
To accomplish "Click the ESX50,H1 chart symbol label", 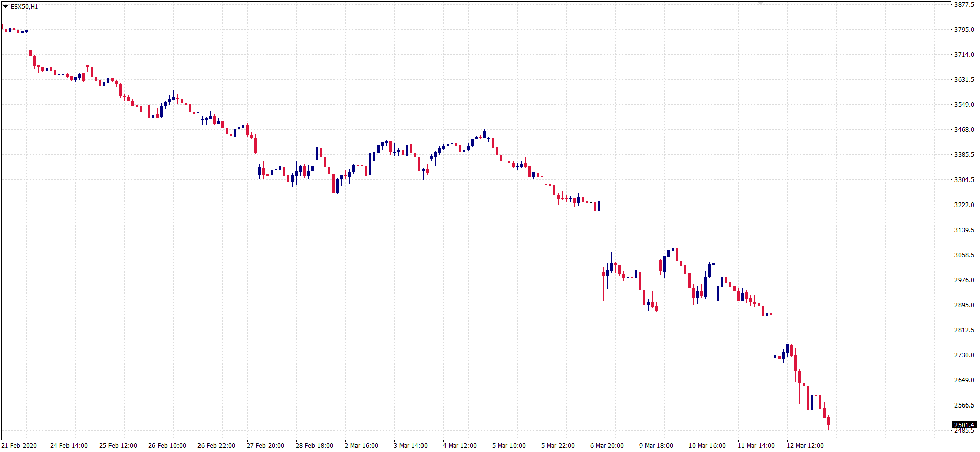I will click(24, 7).
